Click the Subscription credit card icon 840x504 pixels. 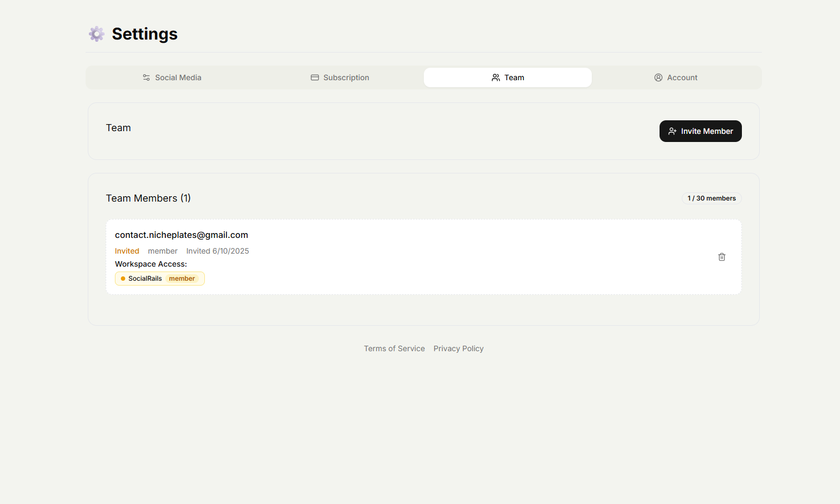pos(314,77)
